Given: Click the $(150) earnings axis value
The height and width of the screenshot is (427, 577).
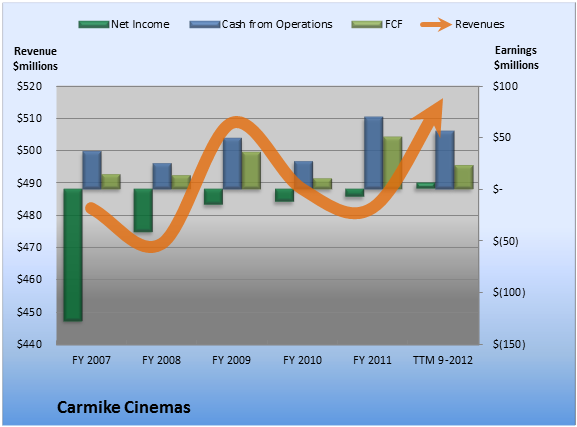Looking at the screenshot, I should [x=509, y=345].
